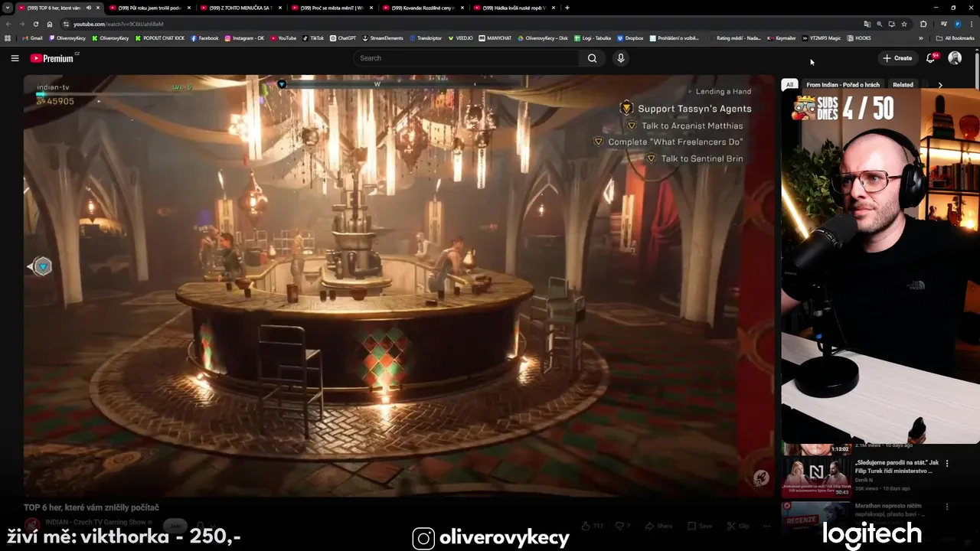This screenshot has height=551, width=980.
Task: Open the Dropbox bookmark
Action: coord(630,37)
